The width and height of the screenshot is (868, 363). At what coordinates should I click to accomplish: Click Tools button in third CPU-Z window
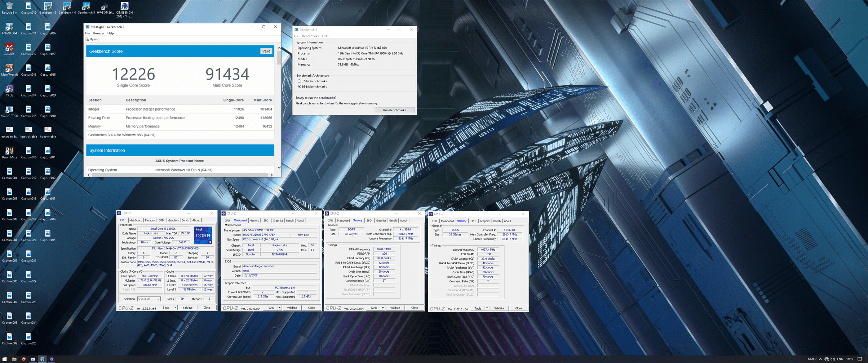click(x=374, y=308)
